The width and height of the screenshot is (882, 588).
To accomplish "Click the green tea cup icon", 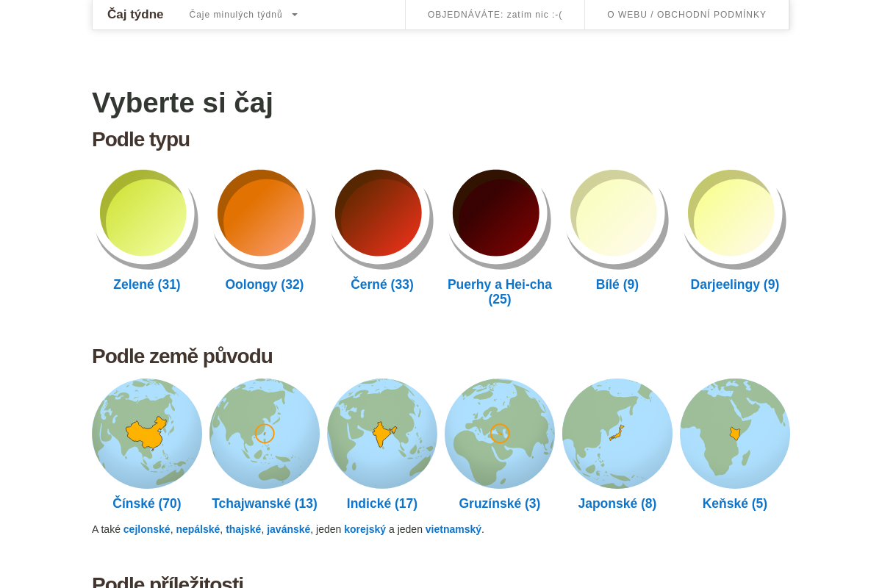I will [147, 218].
